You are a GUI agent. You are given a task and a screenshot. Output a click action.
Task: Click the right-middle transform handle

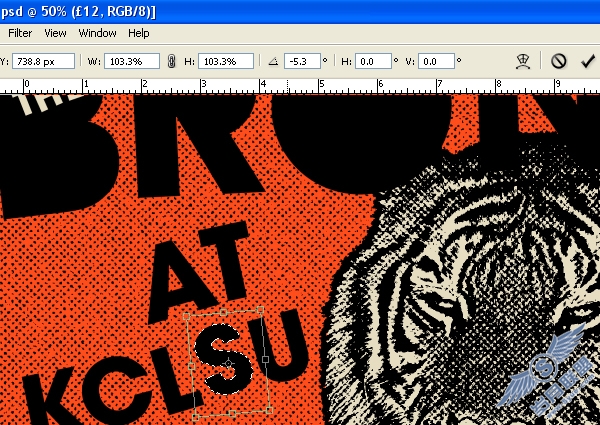tap(265, 360)
